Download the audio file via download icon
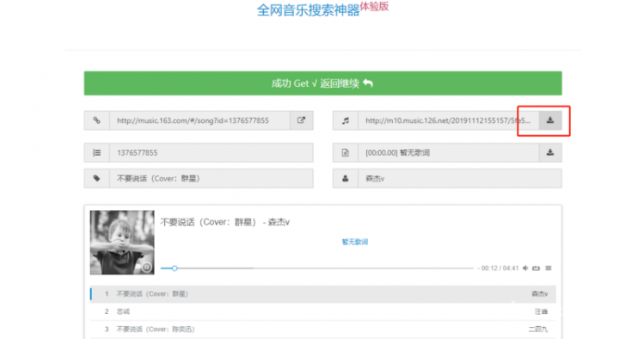Image resolution: width=644 pixels, height=339 pixels. click(x=550, y=120)
